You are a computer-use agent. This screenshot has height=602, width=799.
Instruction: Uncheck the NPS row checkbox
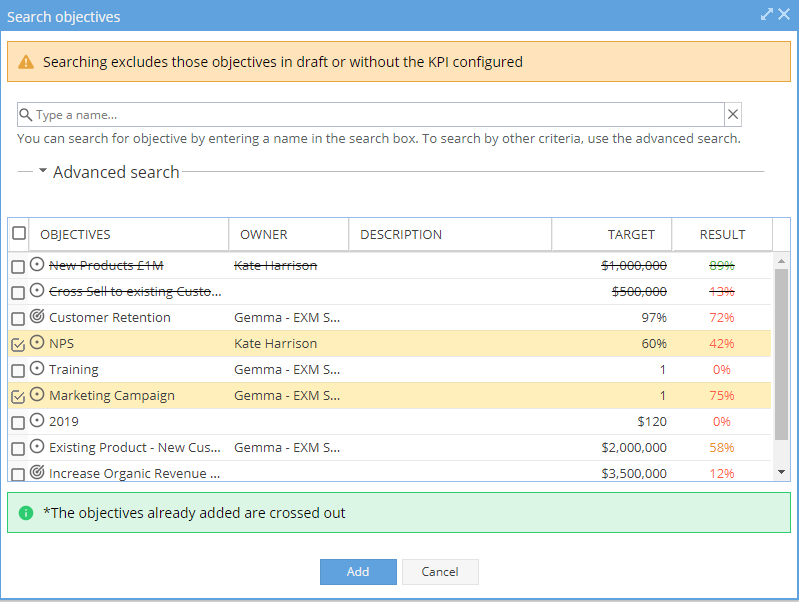18,345
